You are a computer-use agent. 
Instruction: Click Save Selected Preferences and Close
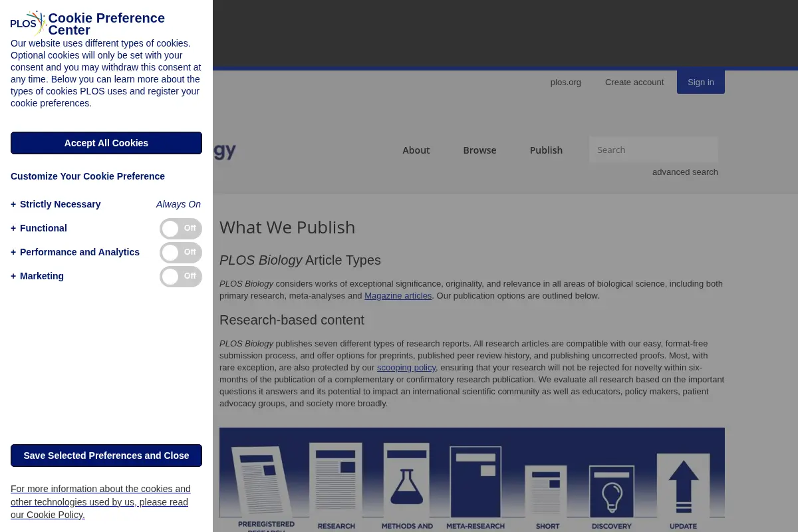pos(106,456)
